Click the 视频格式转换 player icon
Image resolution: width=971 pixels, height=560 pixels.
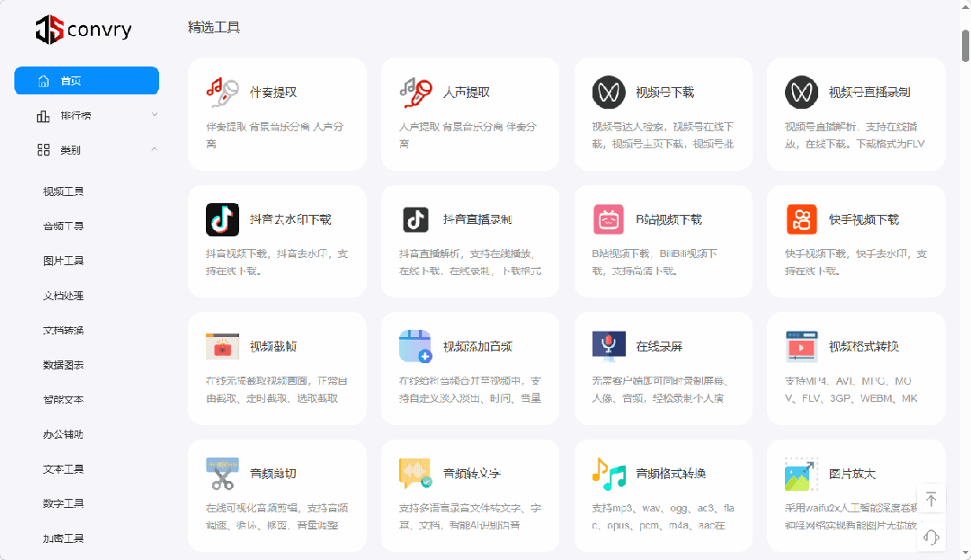[801, 345]
